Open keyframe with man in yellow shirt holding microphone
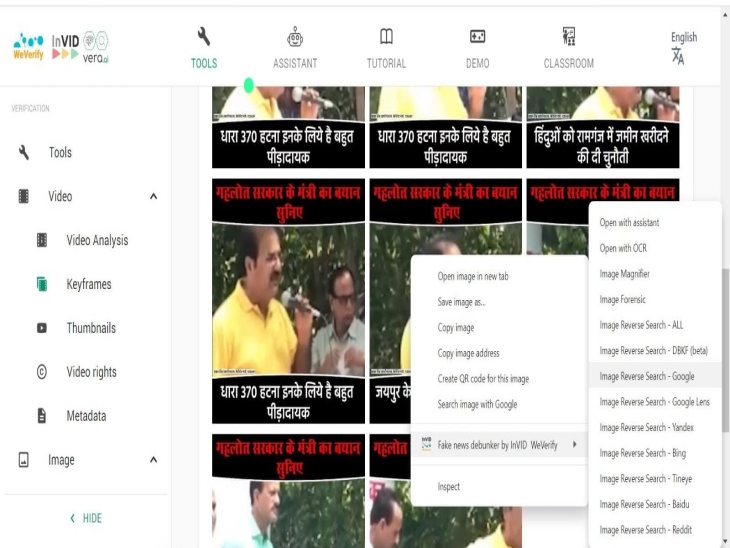730x548 pixels. click(288, 301)
